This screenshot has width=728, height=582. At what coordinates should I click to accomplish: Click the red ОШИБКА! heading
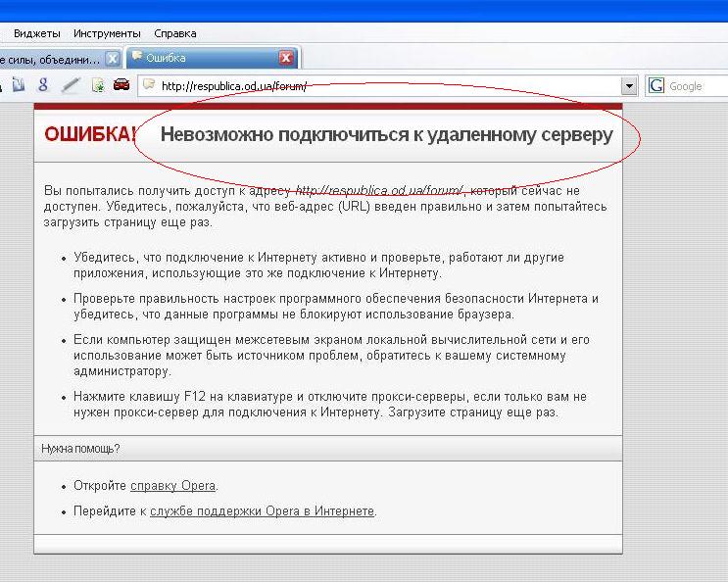pos(90,135)
